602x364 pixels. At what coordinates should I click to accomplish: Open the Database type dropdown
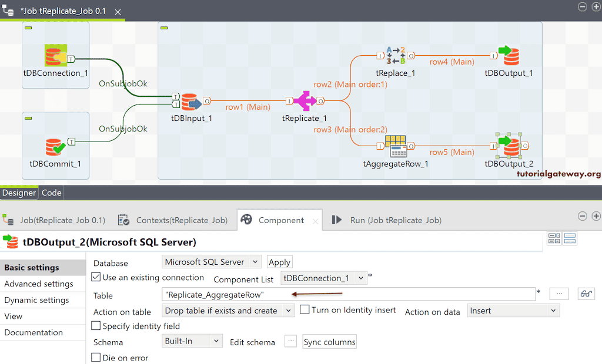[x=211, y=261]
